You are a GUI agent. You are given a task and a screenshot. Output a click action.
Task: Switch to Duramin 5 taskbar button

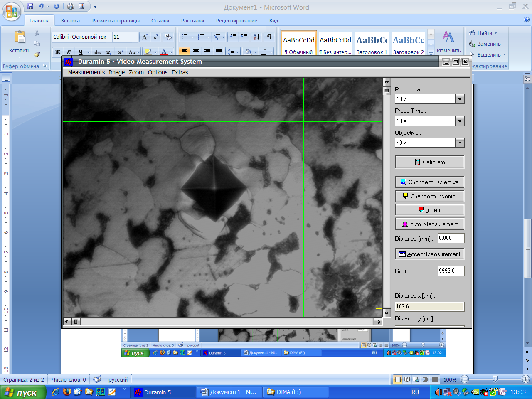[163, 392]
